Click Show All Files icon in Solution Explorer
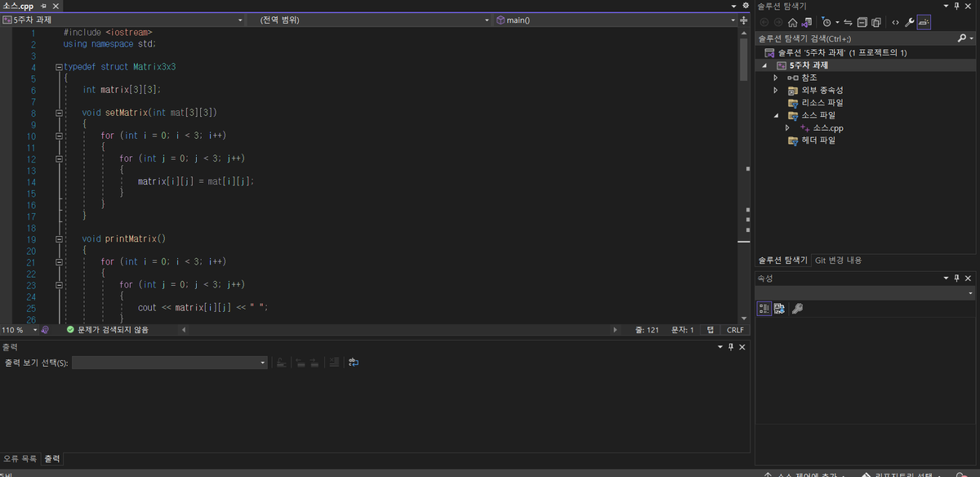 (x=876, y=22)
